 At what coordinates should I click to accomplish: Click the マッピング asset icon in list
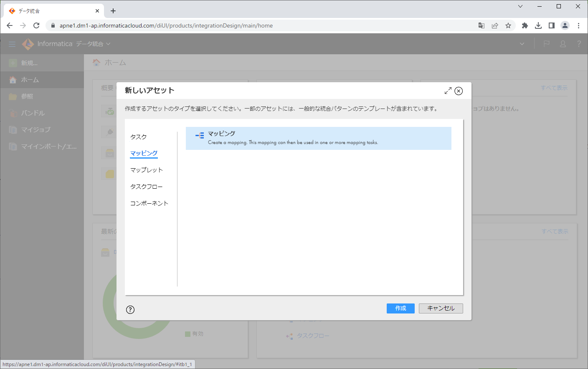coord(200,135)
